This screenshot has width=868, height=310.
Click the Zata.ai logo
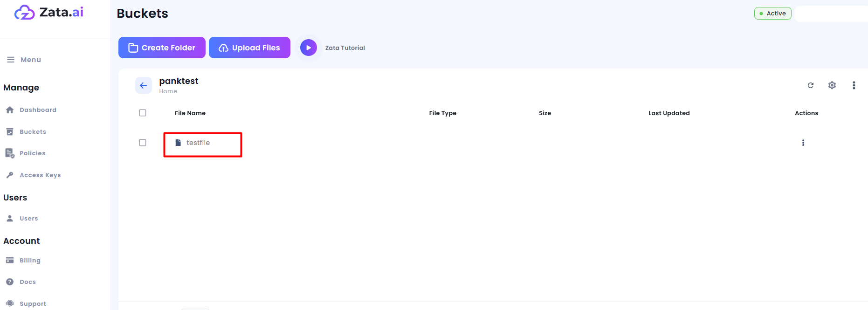[x=49, y=13]
